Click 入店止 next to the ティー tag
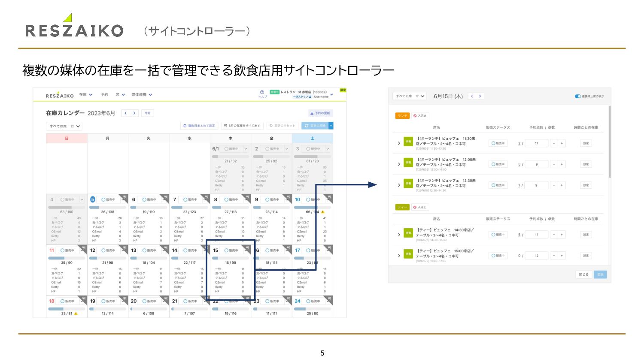Screen dimensions: 644x362 (x=420, y=207)
